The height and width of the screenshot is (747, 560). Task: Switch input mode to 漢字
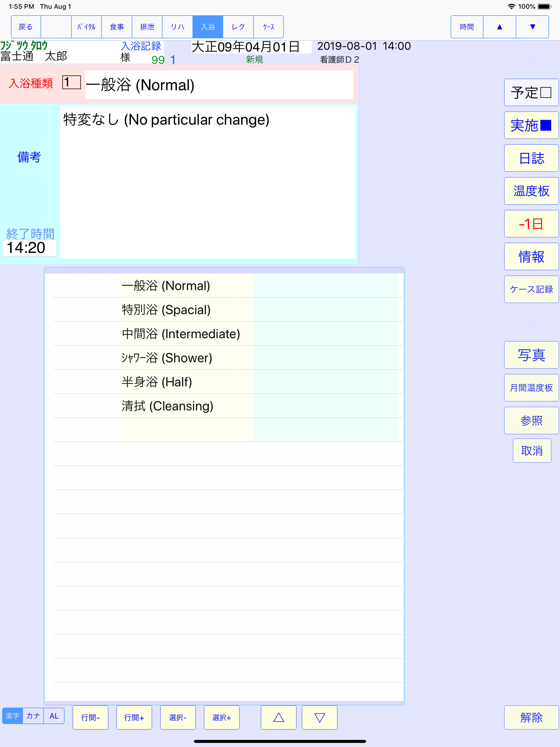[x=13, y=716]
